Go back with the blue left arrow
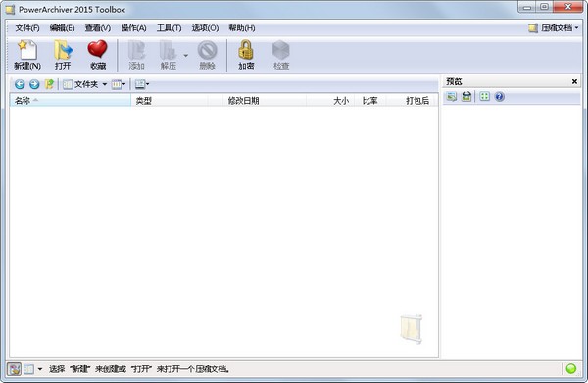 coord(20,84)
